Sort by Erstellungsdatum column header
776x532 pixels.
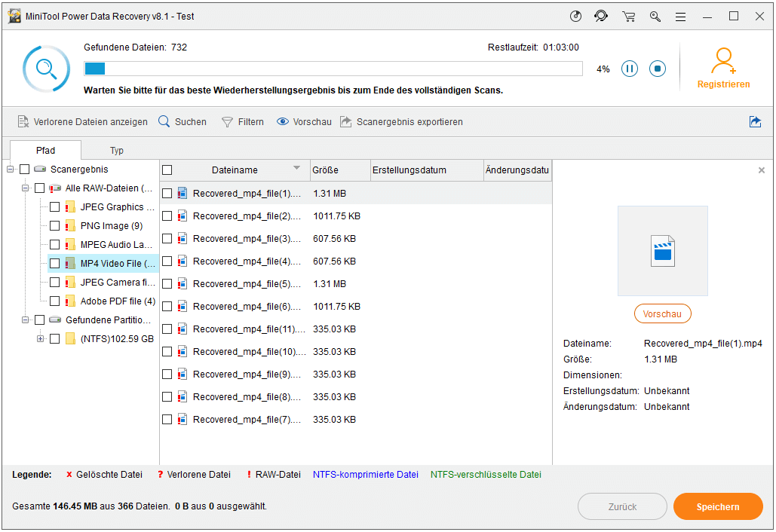[427, 170]
